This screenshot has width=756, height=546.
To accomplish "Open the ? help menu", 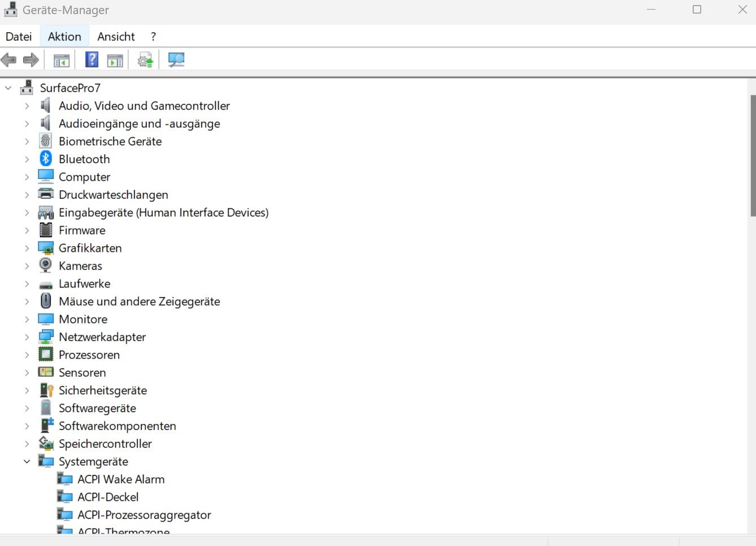I will 153,36.
